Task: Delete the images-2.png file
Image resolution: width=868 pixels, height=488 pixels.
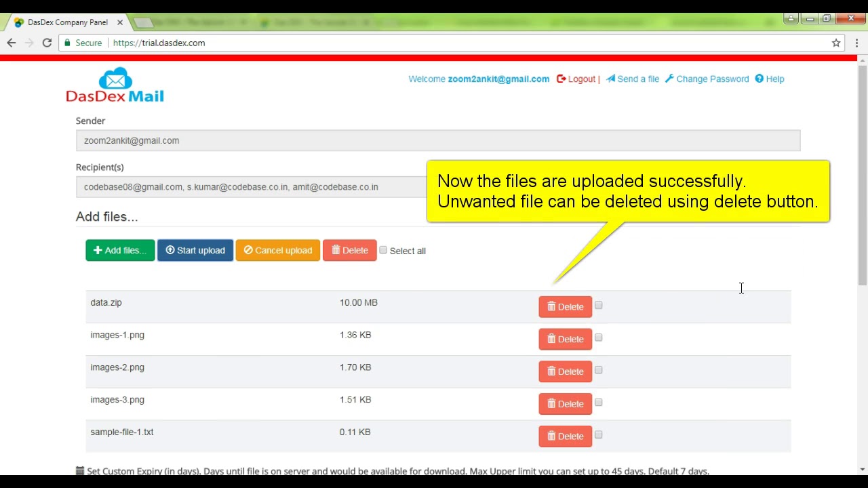Action: coord(565,371)
